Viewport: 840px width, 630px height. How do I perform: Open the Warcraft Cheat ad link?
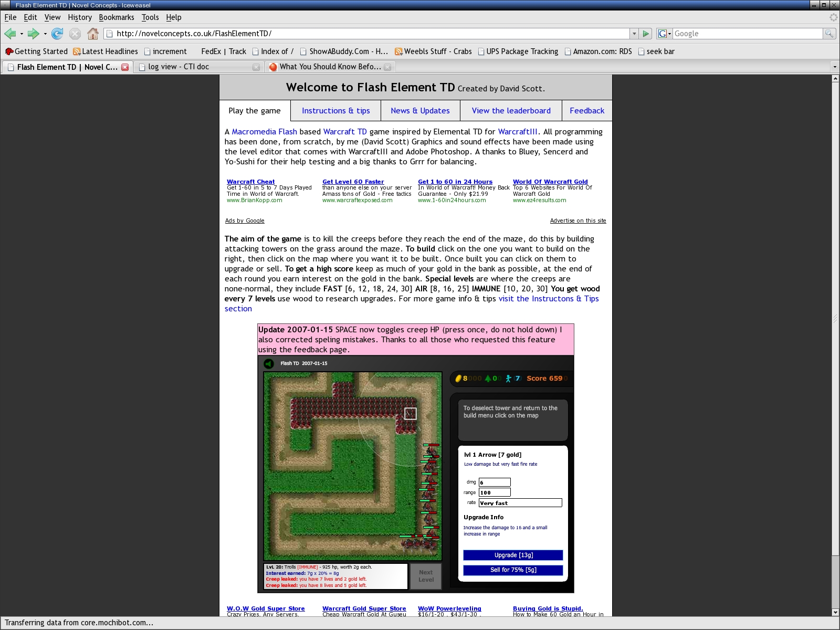(250, 182)
